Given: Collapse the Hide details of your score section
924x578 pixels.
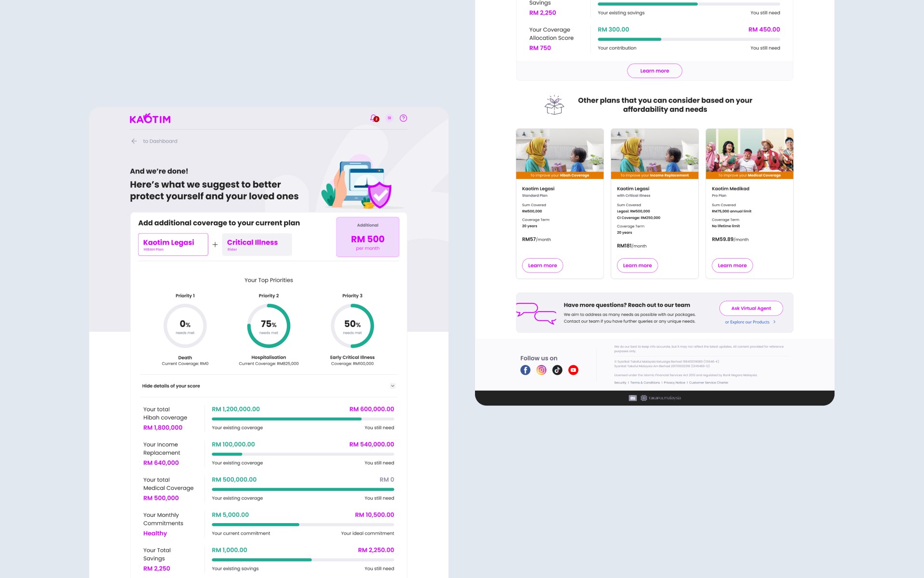Looking at the screenshot, I should click(x=392, y=386).
